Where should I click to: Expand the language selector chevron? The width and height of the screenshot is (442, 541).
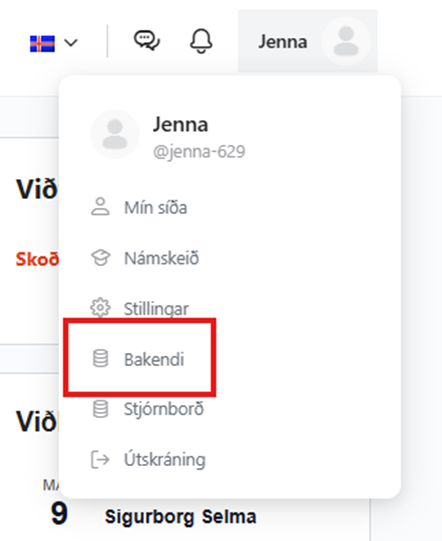point(71,43)
